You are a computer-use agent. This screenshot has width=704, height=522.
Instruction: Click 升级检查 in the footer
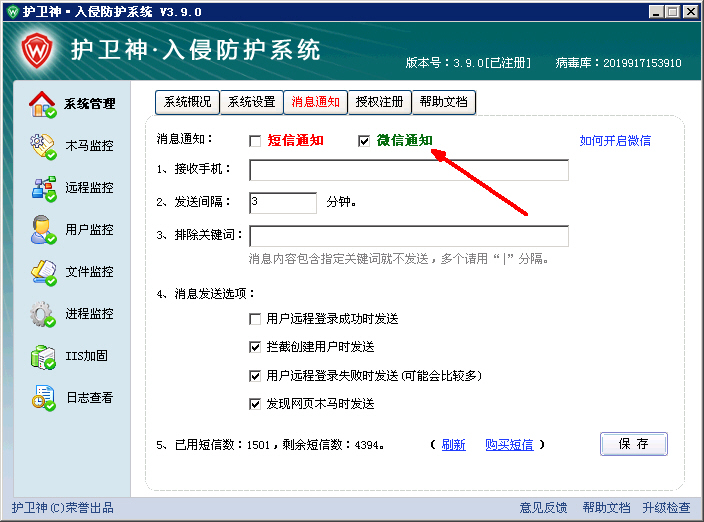tap(666, 508)
